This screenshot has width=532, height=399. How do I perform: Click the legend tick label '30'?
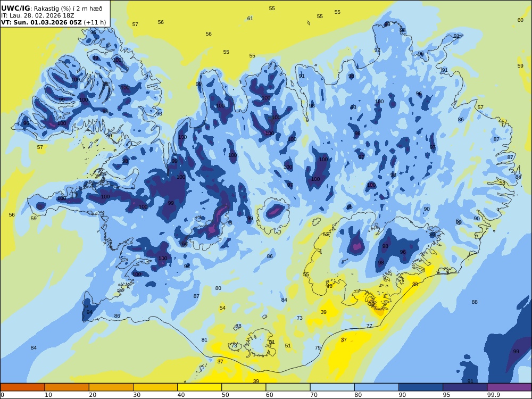[137, 395]
